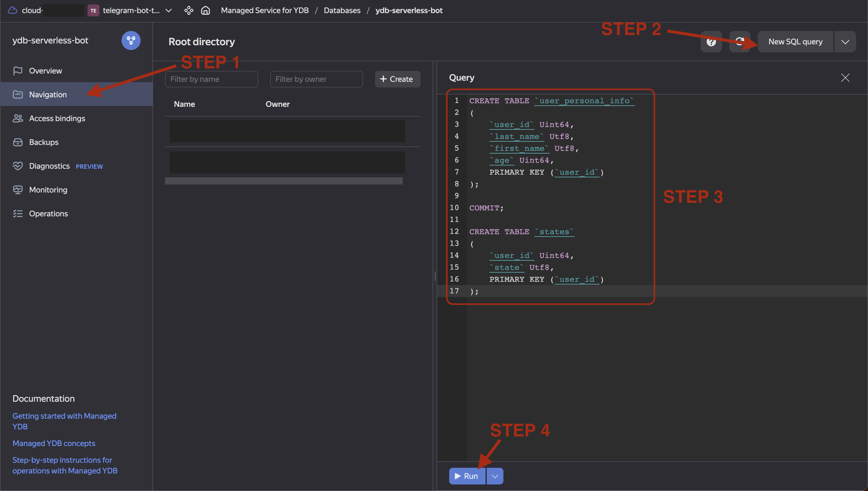Open Managed YDB concepts documentation link
The width and height of the screenshot is (868, 491).
coord(54,443)
